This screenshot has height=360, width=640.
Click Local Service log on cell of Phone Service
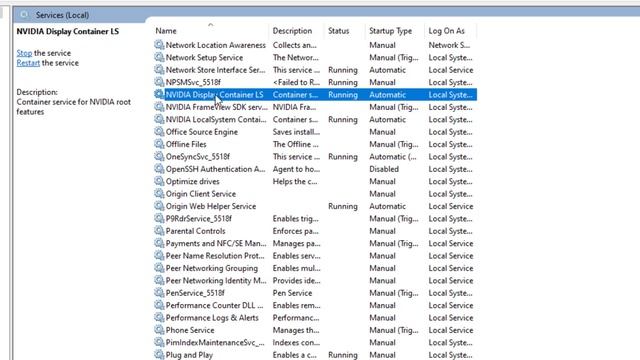tap(451, 330)
